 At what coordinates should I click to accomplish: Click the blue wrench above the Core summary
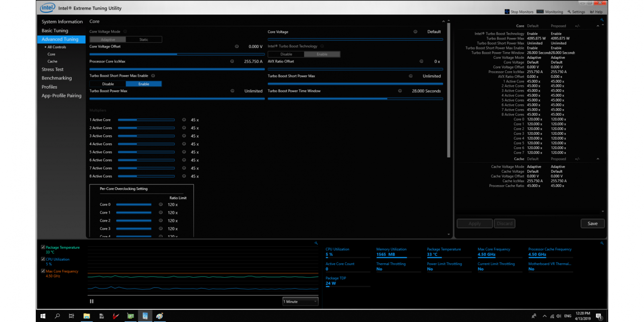click(x=602, y=20)
